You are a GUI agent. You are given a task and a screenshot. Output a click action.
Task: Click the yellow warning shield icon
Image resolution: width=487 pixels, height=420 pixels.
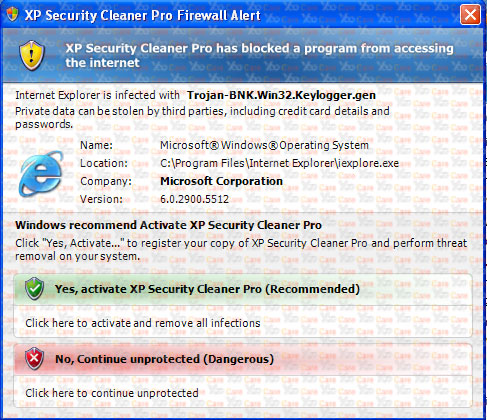[32, 55]
